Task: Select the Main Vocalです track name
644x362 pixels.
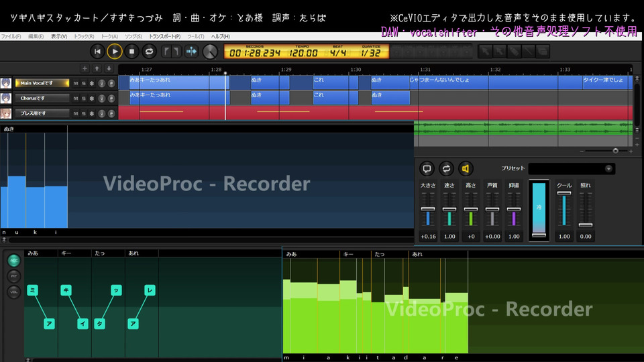Action: 42,83
